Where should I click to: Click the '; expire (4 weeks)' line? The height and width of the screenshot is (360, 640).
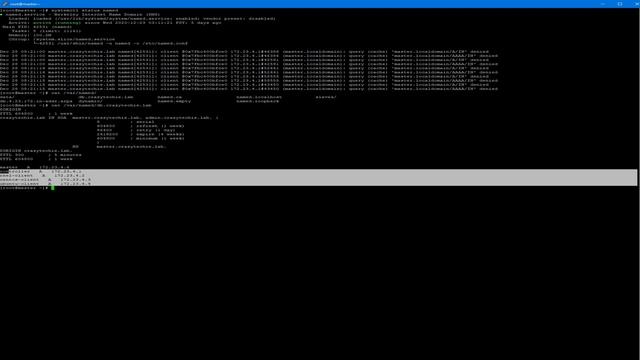pos(140,134)
